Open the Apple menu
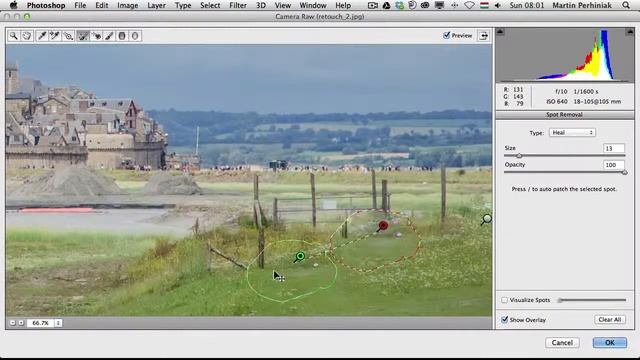Image resolution: width=640 pixels, height=360 pixels. point(13,5)
